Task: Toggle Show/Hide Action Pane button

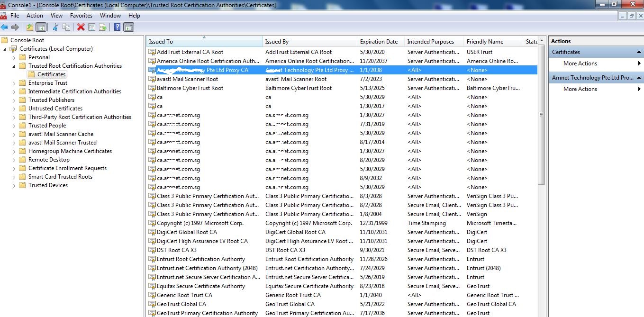Action: pos(128,27)
